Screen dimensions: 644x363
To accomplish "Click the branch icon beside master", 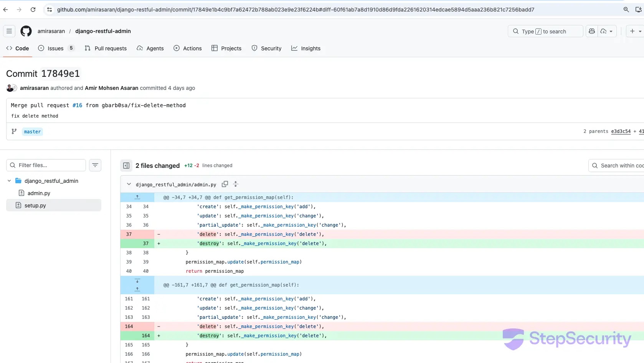I will [14, 131].
